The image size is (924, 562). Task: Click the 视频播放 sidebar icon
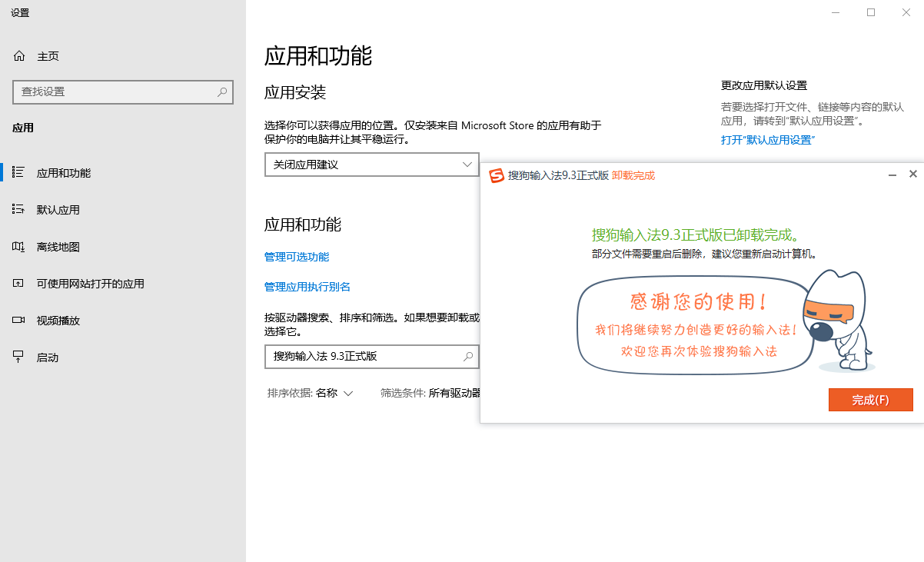pyautogui.click(x=19, y=321)
